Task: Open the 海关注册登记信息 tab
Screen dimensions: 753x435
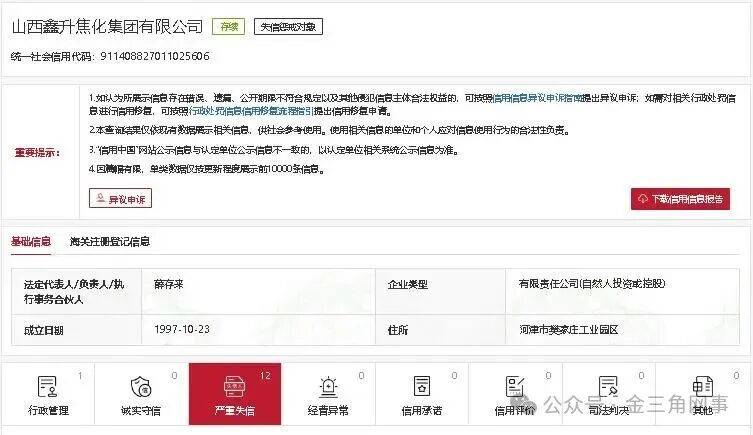Action: point(110,241)
